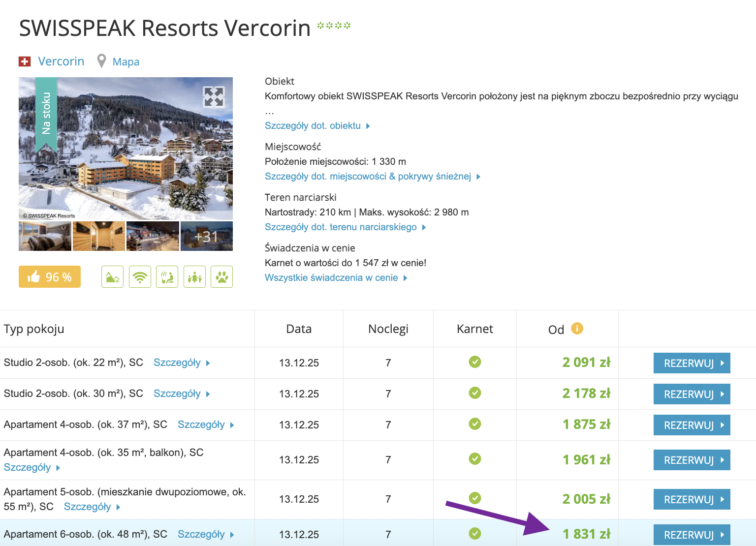Click REZERWUJ for the 1 875 zł apartment
The height and width of the screenshot is (546, 756).
(692, 425)
